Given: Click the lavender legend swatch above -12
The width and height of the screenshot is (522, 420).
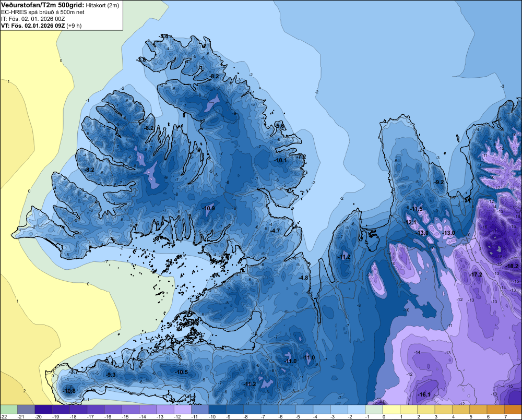Looking at the screenshot, I should click(x=182, y=409).
